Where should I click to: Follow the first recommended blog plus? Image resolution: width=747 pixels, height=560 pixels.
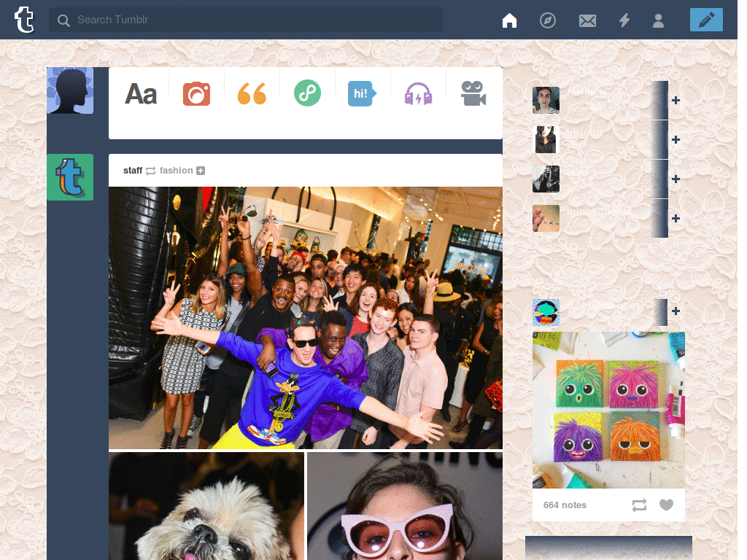click(676, 100)
